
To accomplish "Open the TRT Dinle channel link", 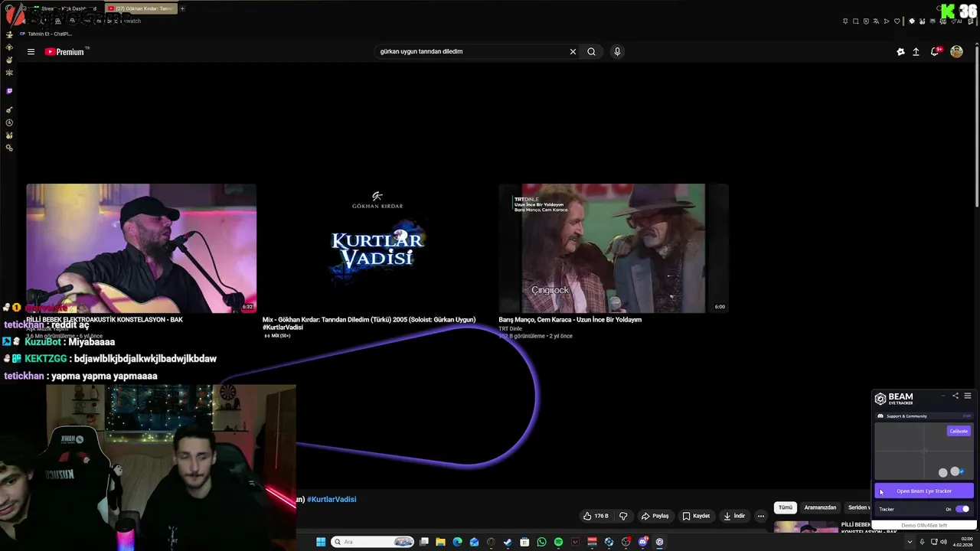I will pyautogui.click(x=510, y=328).
